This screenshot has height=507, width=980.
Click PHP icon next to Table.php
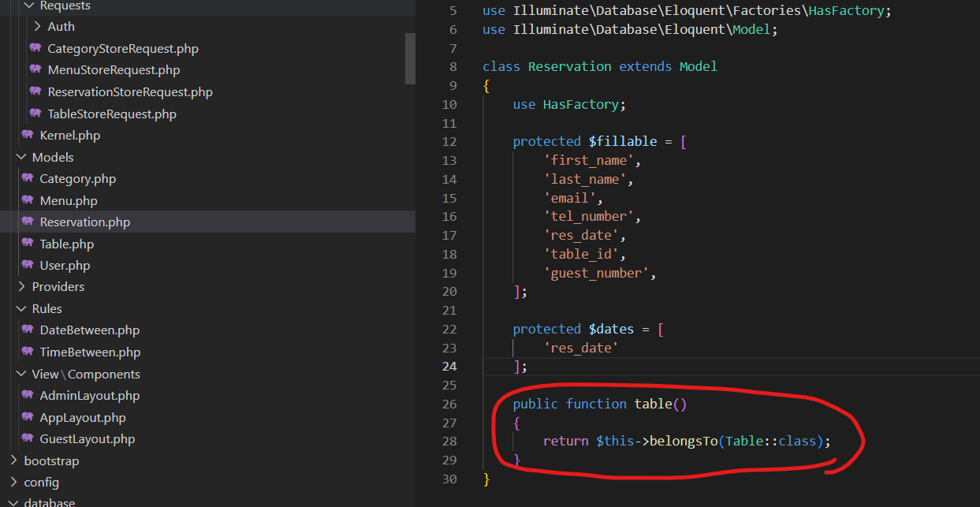coord(27,244)
